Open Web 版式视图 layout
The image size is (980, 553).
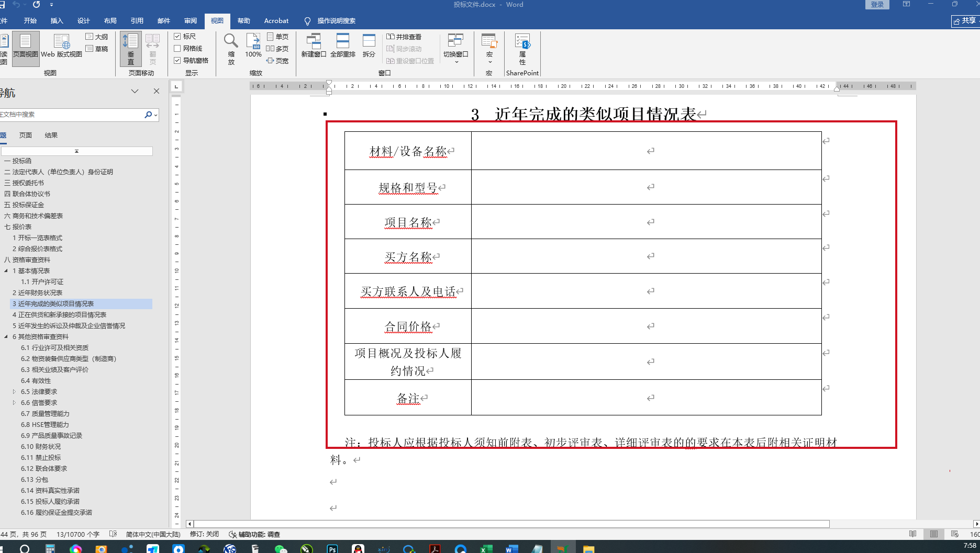click(x=62, y=46)
